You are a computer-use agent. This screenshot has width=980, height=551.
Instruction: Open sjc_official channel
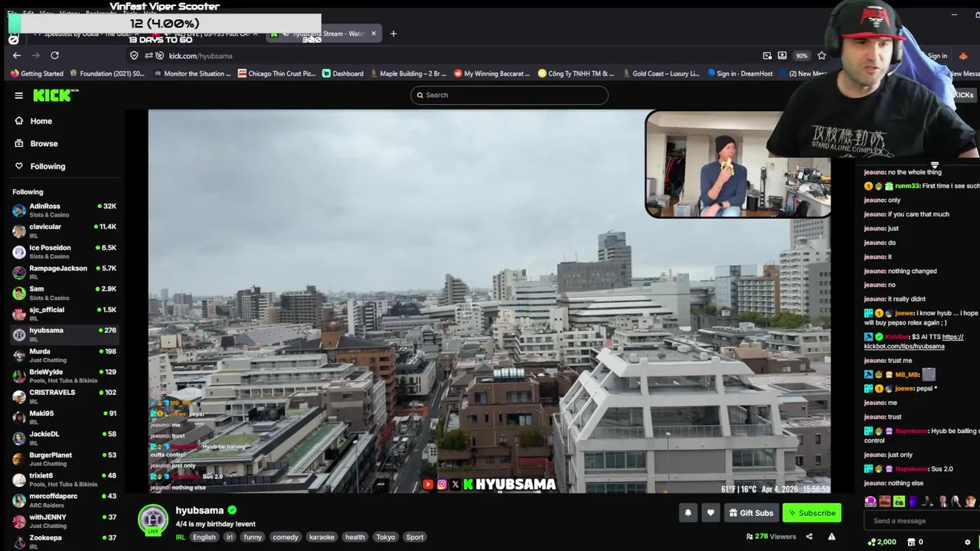64,313
